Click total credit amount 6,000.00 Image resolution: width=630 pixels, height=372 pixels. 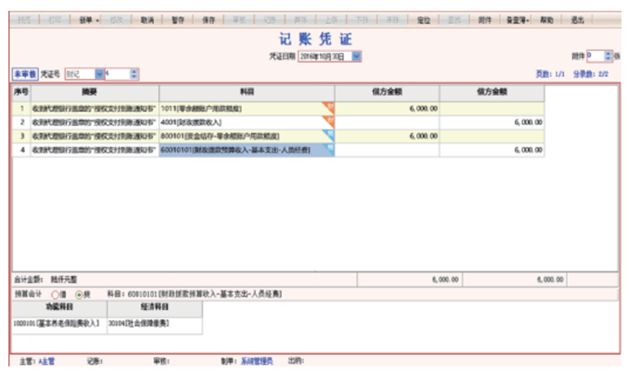pos(514,280)
